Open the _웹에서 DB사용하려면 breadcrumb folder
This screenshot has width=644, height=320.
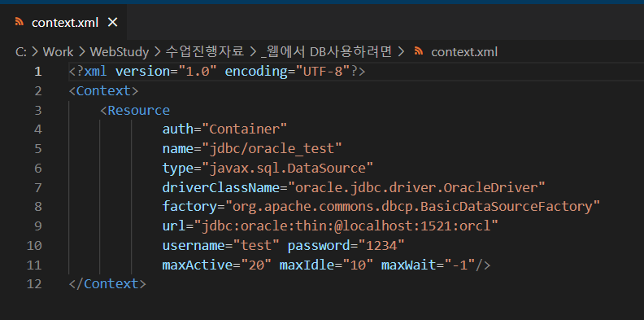point(326,52)
